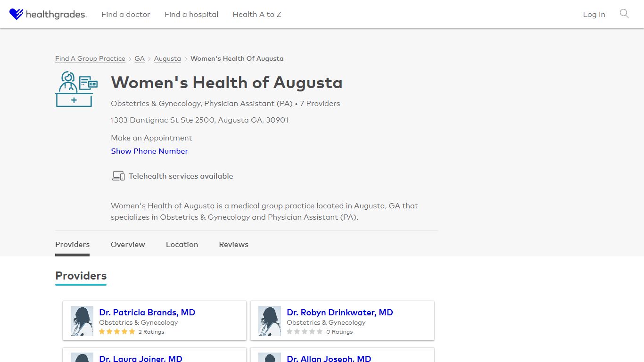Click the group practice desk icon
The height and width of the screenshot is (362, 644).
tap(76, 89)
